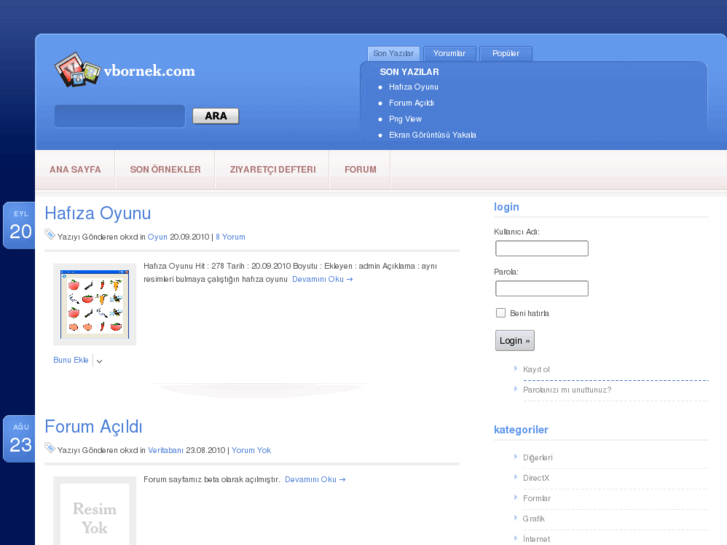Open the Resim Yok placeholder thumbnail
This screenshot has width=727, height=545.
coord(95,510)
